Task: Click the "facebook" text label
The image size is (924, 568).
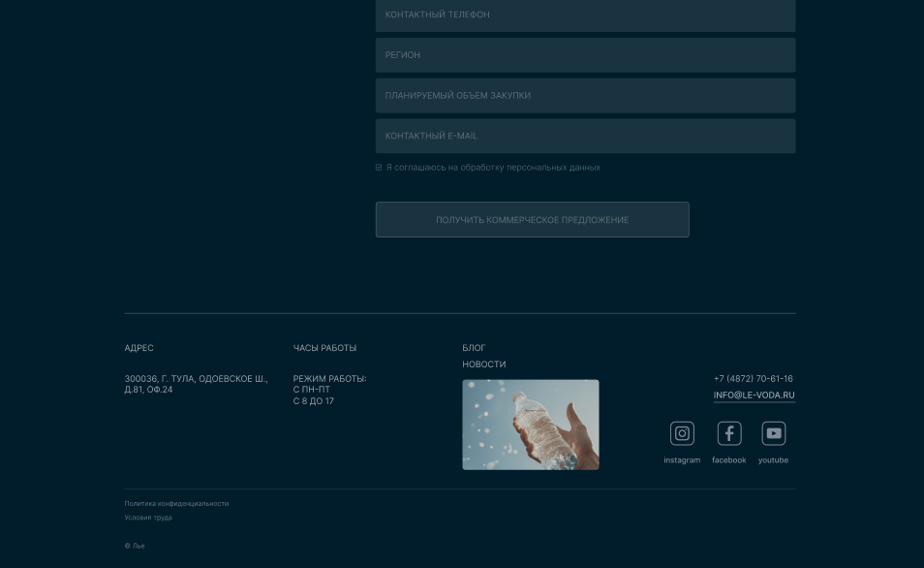Action: click(x=728, y=460)
